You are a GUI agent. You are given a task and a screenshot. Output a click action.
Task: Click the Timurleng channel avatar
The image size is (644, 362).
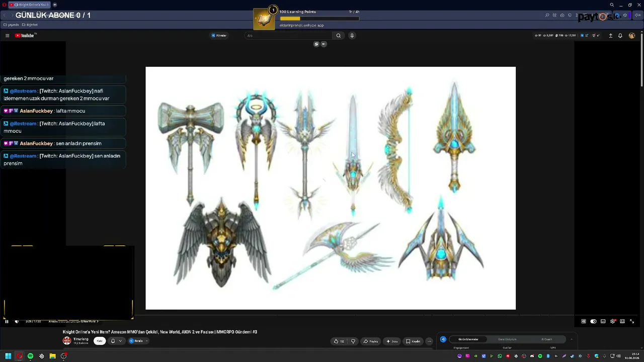(67, 340)
